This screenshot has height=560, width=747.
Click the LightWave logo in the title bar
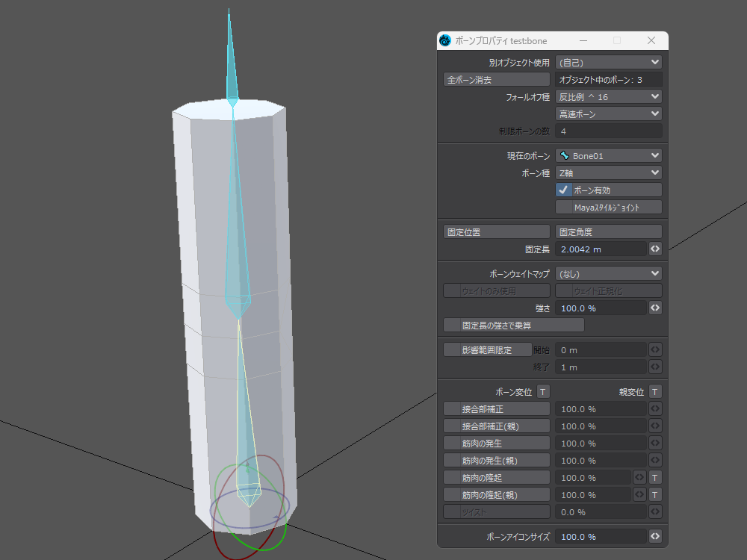tap(446, 40)
